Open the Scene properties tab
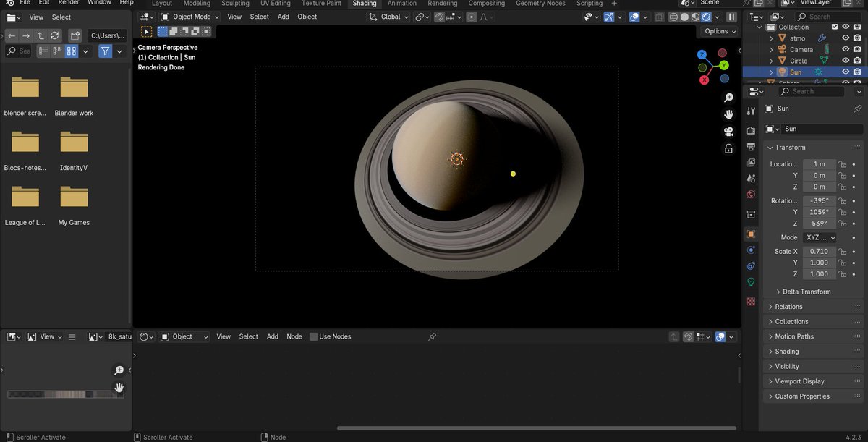This screenshot has height=442, width=868. [751, 179]
